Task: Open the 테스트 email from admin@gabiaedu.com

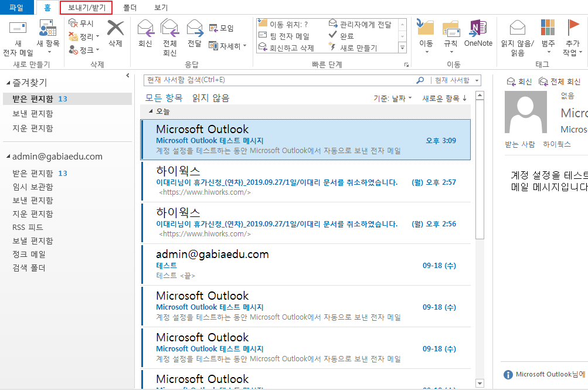Action: click(305, 264)
